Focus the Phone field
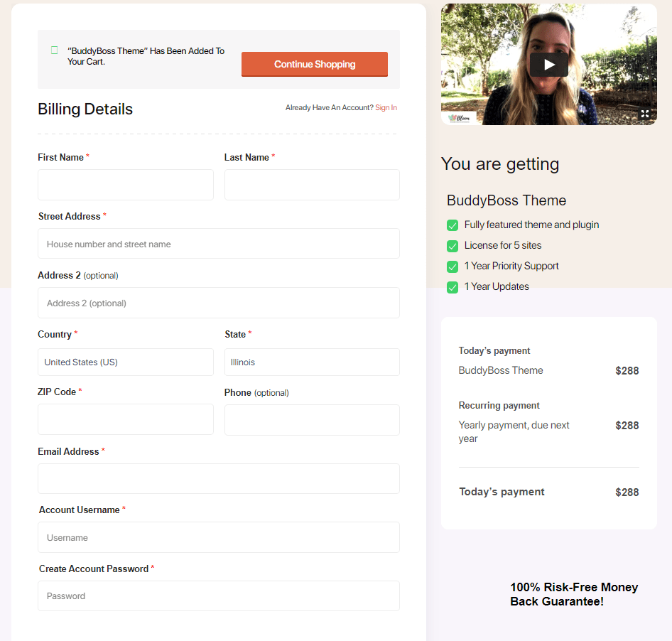Image resolution: width=672 pixels, height=641 pixels. 312,420
